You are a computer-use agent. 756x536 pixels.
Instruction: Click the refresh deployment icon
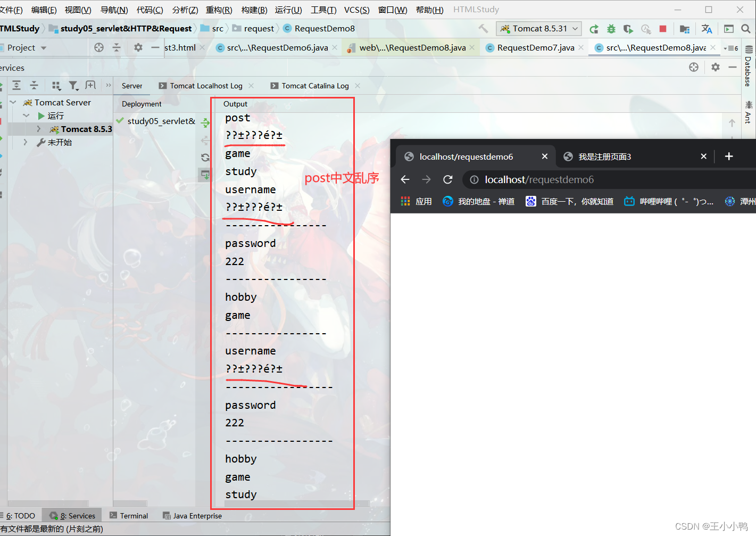click(205, 158)
